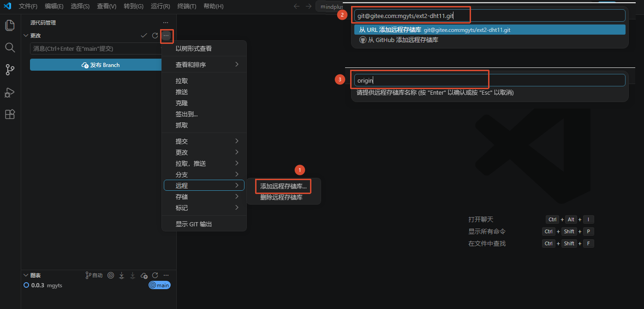Image resolution: width=644 pixels, height=309 pixels.
Task: Go forward with the right arrow in title bar
Action: tap(309, 6)
